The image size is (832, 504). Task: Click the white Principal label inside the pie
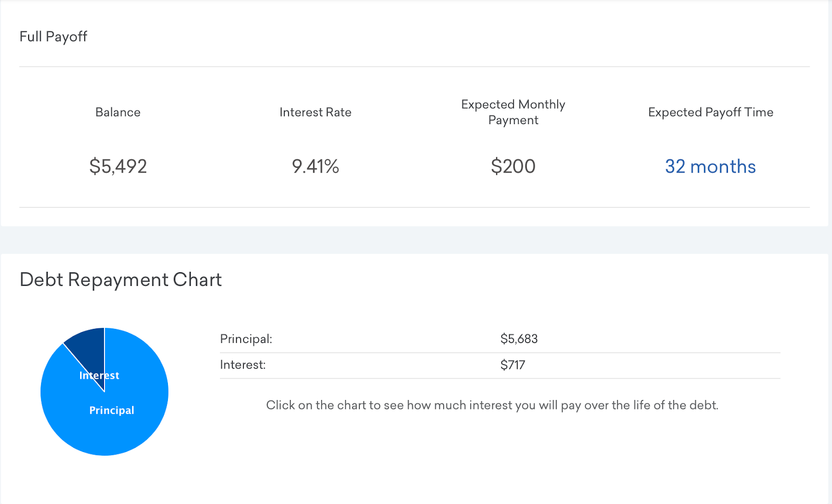point(112,410)
